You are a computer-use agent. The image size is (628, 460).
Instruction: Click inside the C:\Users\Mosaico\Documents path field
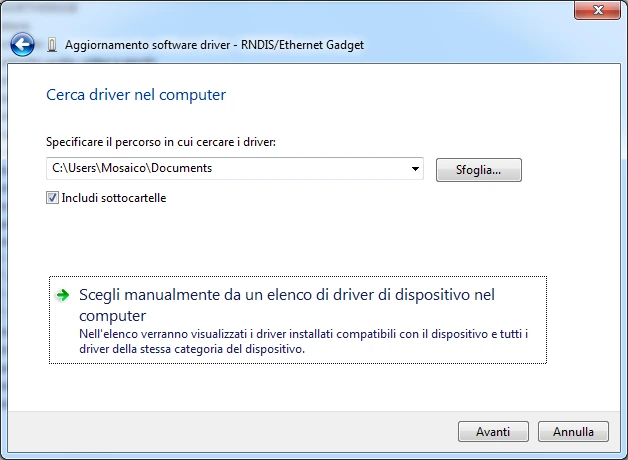point(227,168)
